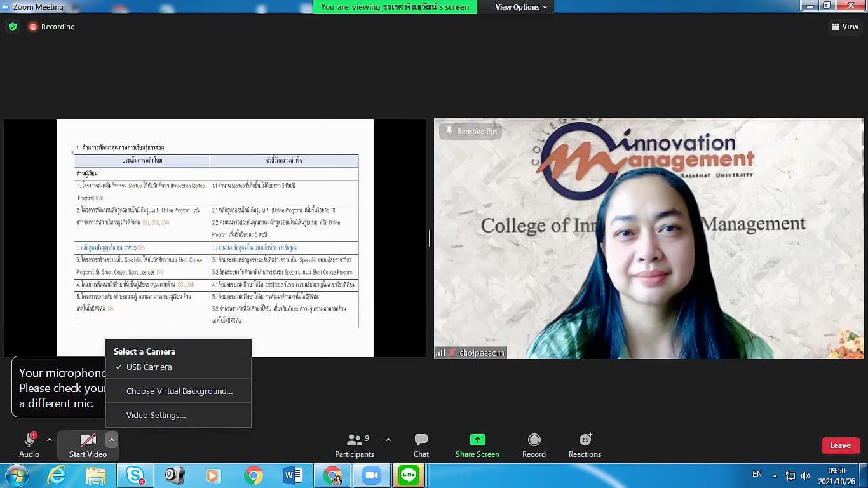Open the Reactions menu
868x488 pixels.
tap(585, 445)
